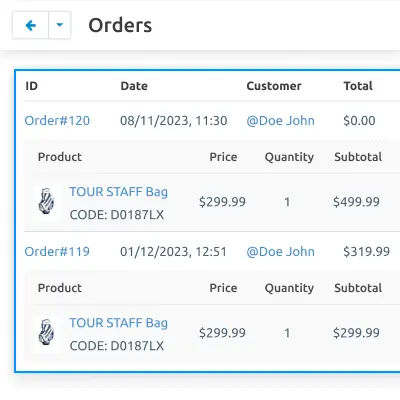Click the back arrow button
Image resolution: width=400 pixels, height=400 pixels.
[31, 25]
